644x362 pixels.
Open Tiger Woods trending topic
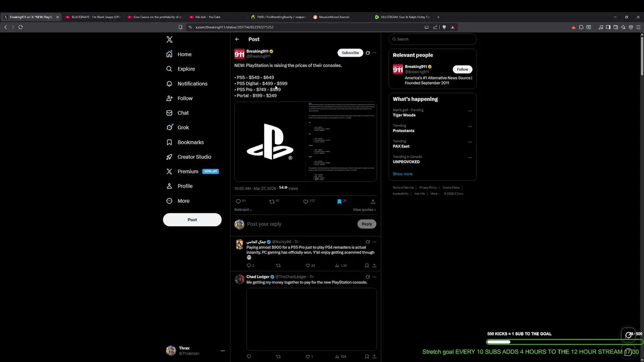[x=404, y=115]
